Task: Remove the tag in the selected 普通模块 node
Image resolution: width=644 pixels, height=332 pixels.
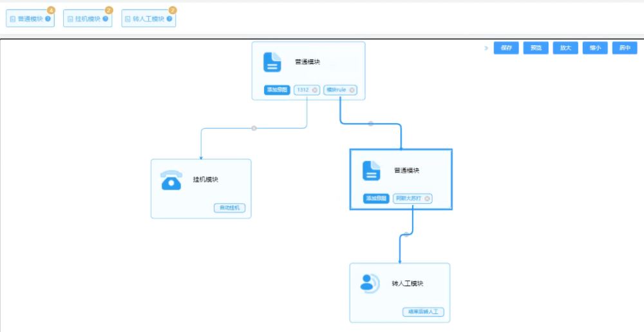Action: pyautogui.click(x=427, y=199)
